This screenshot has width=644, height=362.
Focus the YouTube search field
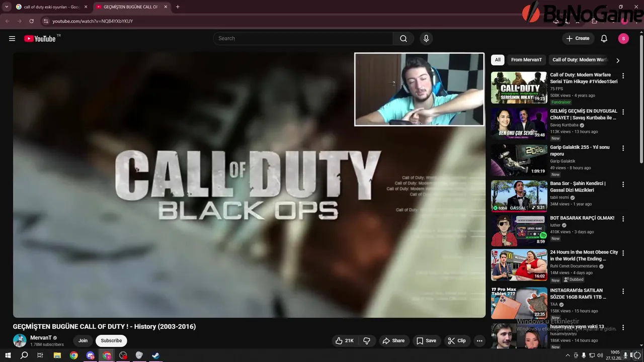pyautogui.click(x=303, y=39)
